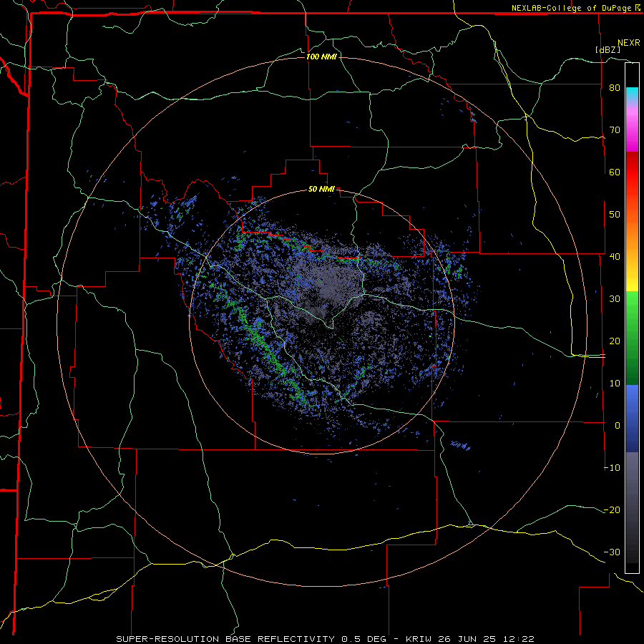Click the 30 dBZ scale value
The width and height of the screenshot is (644, 644).
click(615, 299)
